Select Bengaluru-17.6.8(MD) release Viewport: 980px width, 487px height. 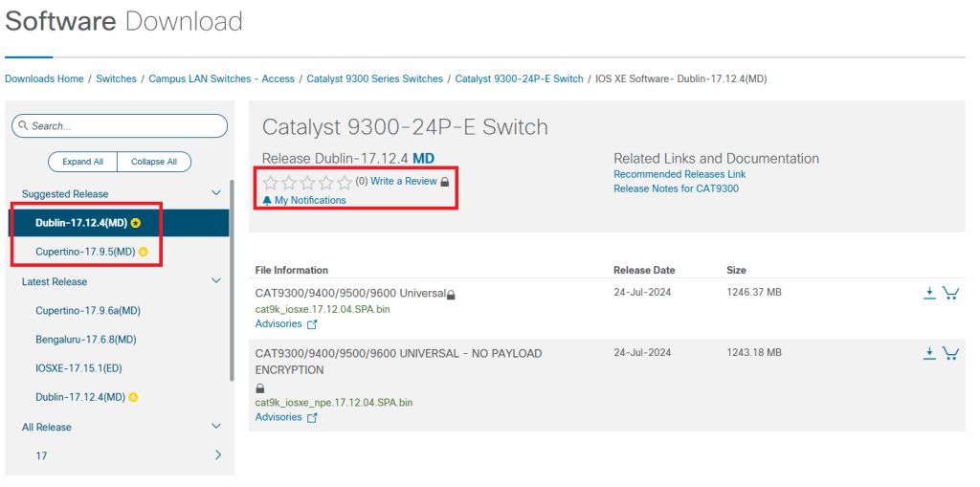pos(85,340)
